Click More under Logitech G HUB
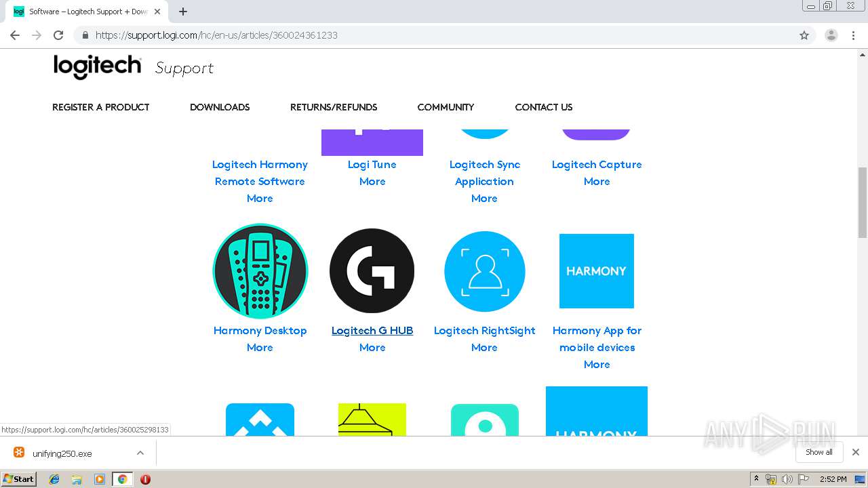The width and height of the screenshot is (868, 488). click(x=372, y=347)
